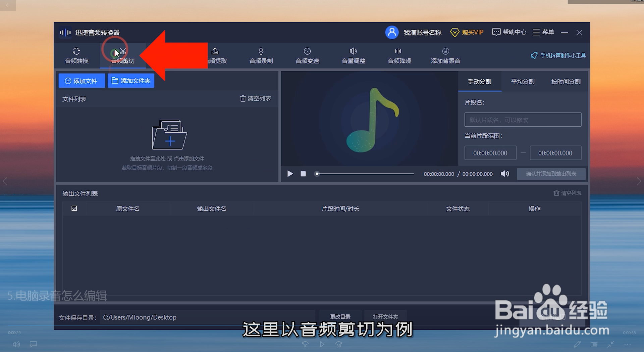Image resolution: width=644 pixels, height=352 pixels.
Task: Click the volume adjust speaker icon
Action: click(x=353, y=51)
